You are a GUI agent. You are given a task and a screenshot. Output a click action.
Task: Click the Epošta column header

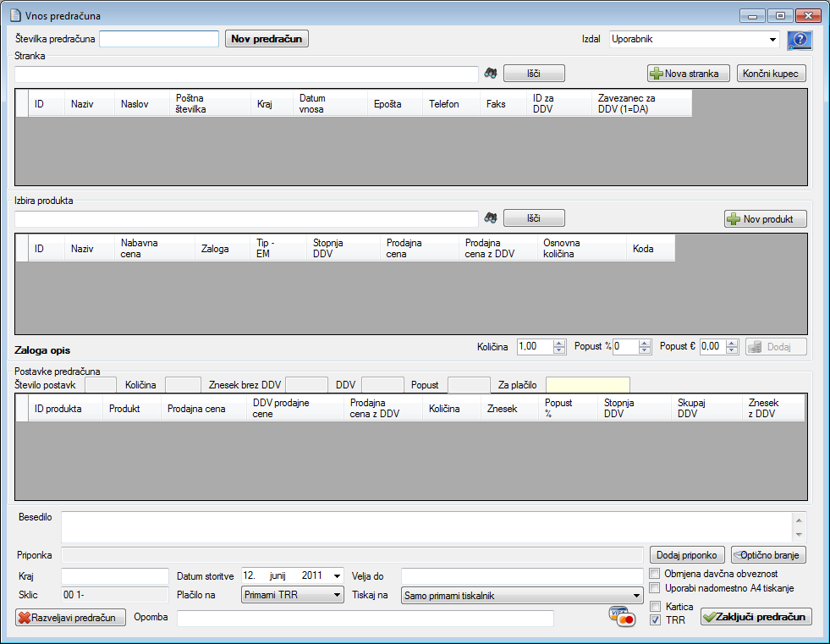click(394, 104)
